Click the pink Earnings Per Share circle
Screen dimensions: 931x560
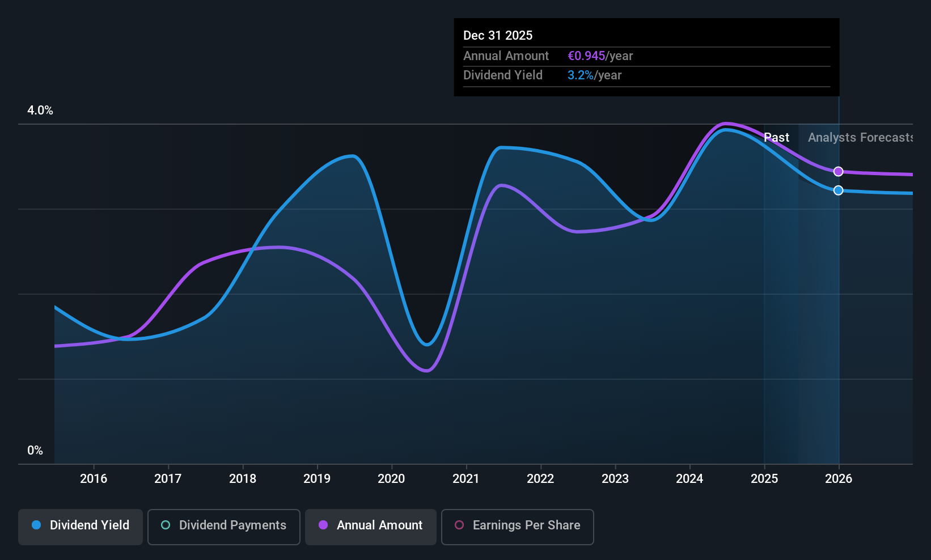(x=459, y=525)
